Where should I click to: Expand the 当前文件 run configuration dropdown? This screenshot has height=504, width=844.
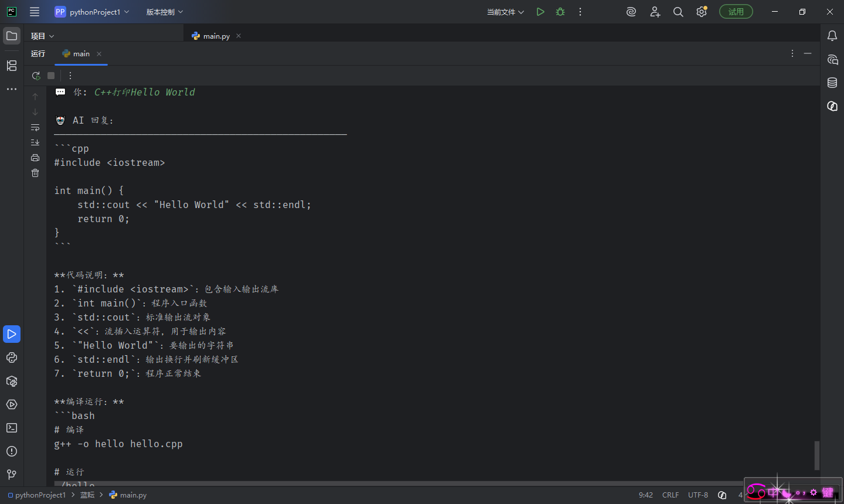[x=505, y=12]
